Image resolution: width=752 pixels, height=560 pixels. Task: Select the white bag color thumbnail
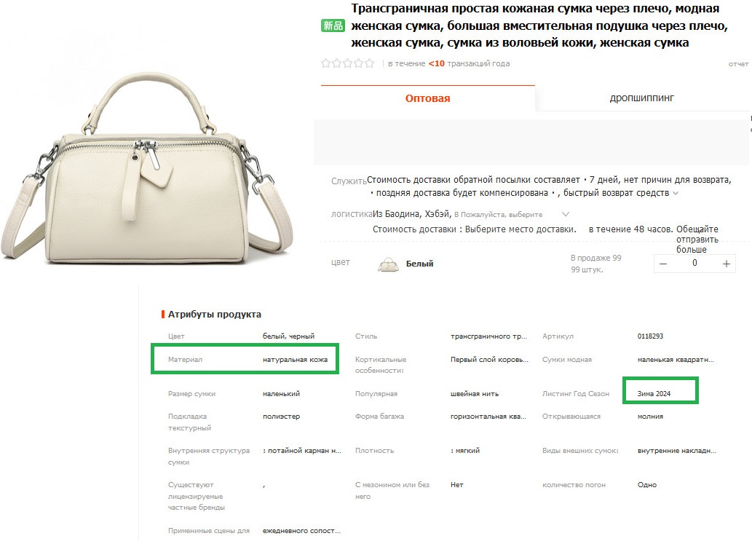coord(389,264)
